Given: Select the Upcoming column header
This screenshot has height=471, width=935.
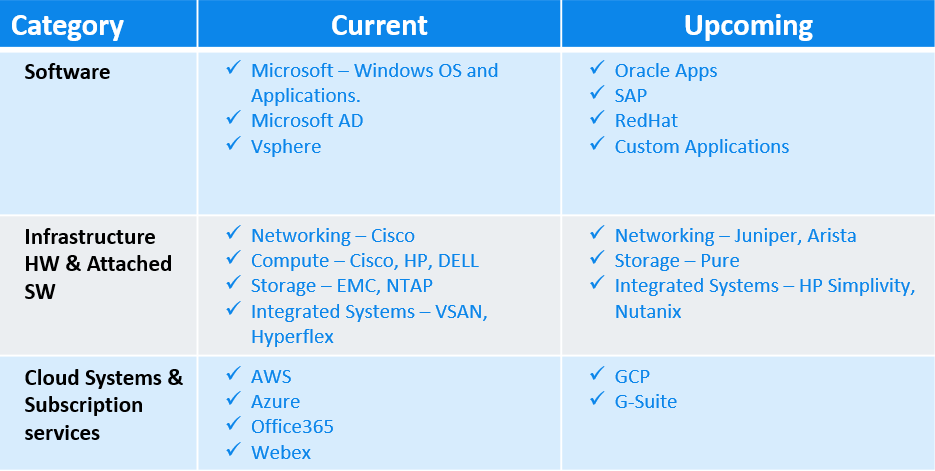Looking at the screenshot, I should (x=748, y=25).
